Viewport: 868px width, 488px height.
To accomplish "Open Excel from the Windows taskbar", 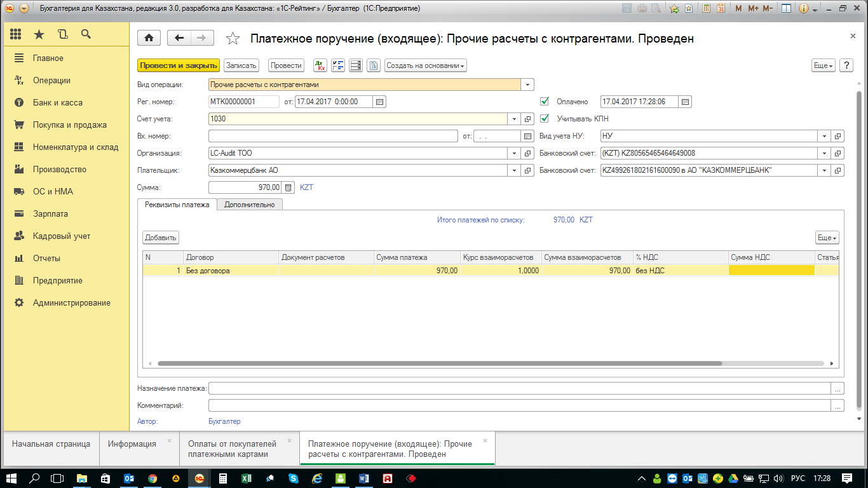I will [x=245, y=478].
